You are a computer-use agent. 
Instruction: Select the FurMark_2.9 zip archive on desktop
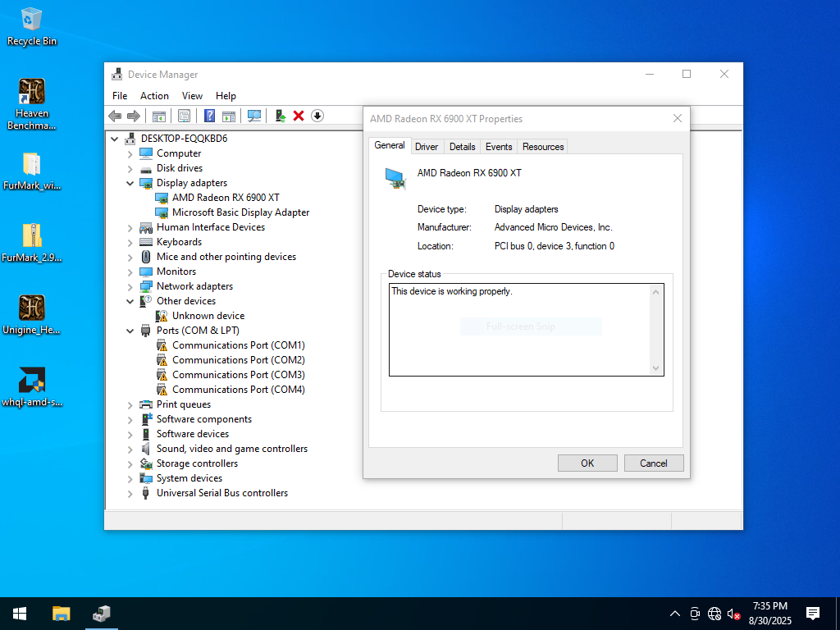(32, 243)
